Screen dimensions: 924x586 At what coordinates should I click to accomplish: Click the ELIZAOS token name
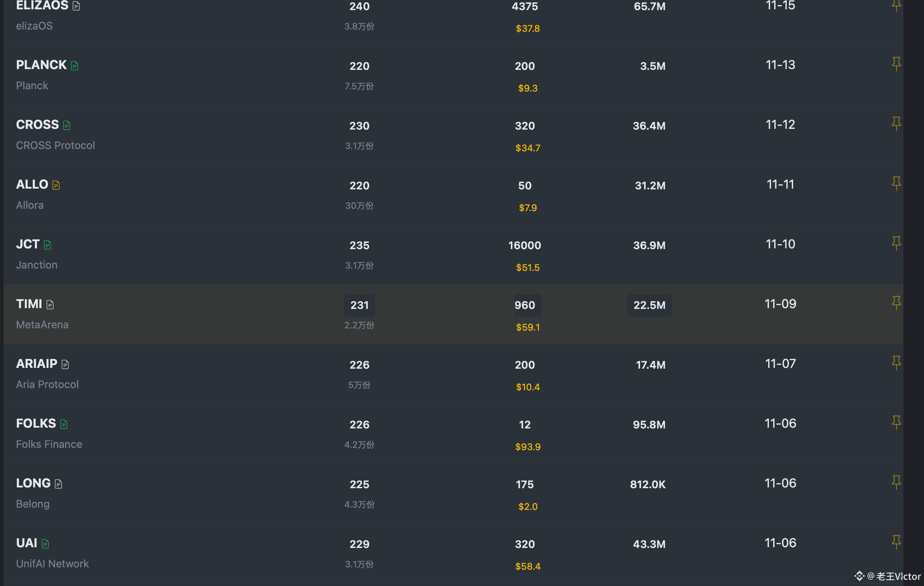[42, 5]
